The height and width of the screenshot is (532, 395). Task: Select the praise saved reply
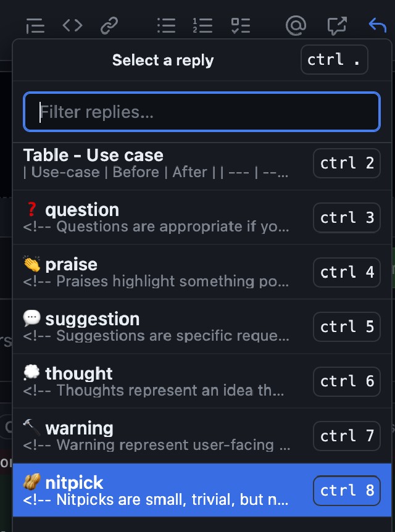202,272
